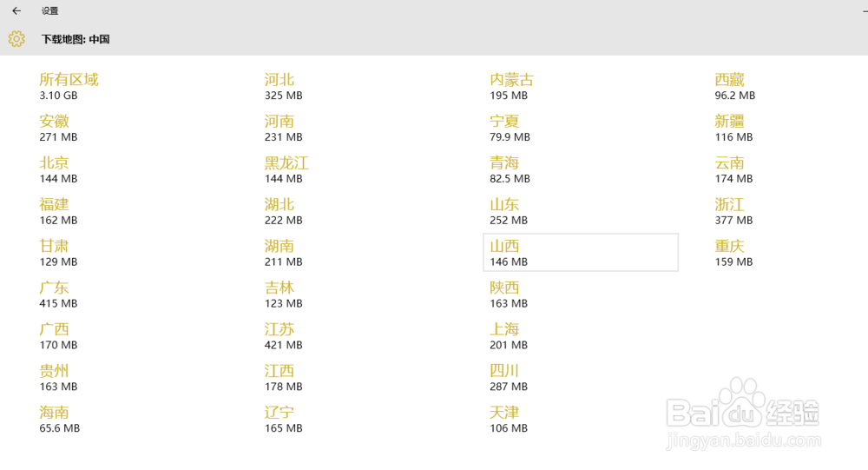Download the 辽宁 map

click(x=283, y=420)
